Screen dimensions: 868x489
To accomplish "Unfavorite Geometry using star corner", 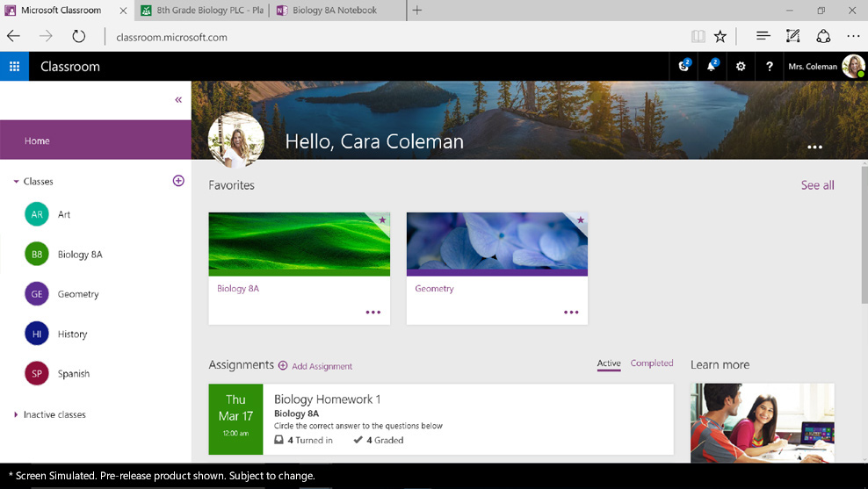I will pyautogui.click(x=580, y=220).
